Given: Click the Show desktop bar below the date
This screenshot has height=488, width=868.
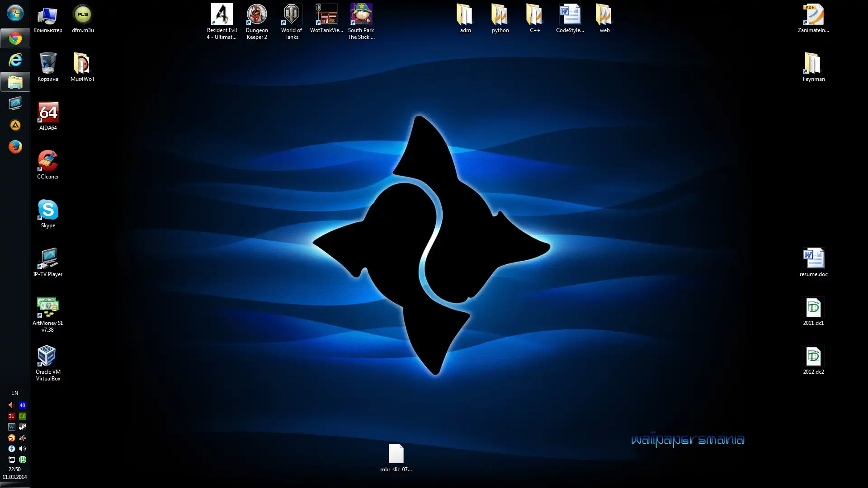Looking at the screenshot, I should (x=15, y=485).
